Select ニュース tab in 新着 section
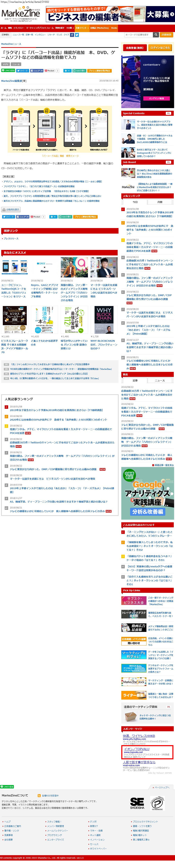This screenshot has height=868, width=175. click(160, 380)
